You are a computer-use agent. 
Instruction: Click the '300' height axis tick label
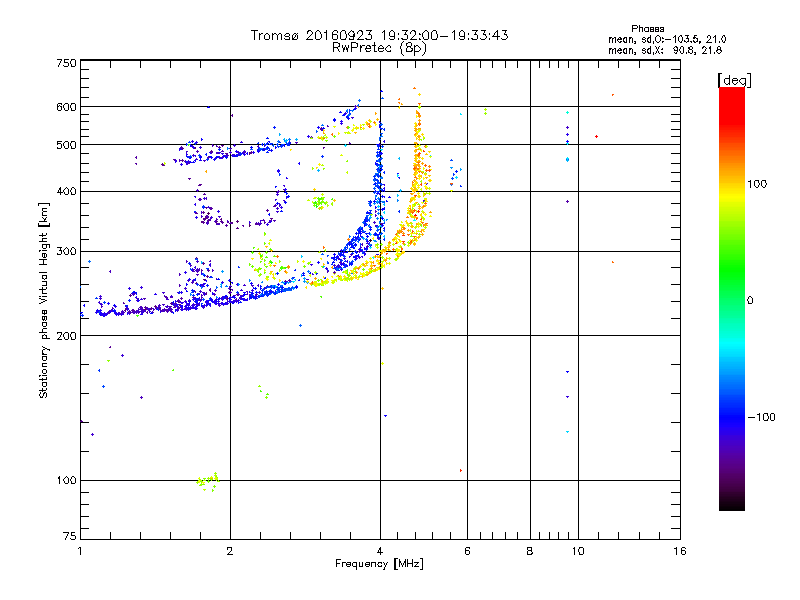(x=67, y=252)
